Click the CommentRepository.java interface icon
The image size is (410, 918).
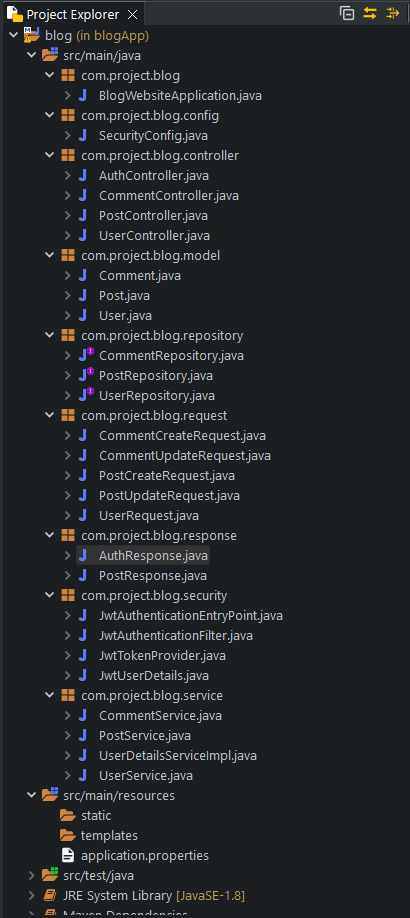86,355
